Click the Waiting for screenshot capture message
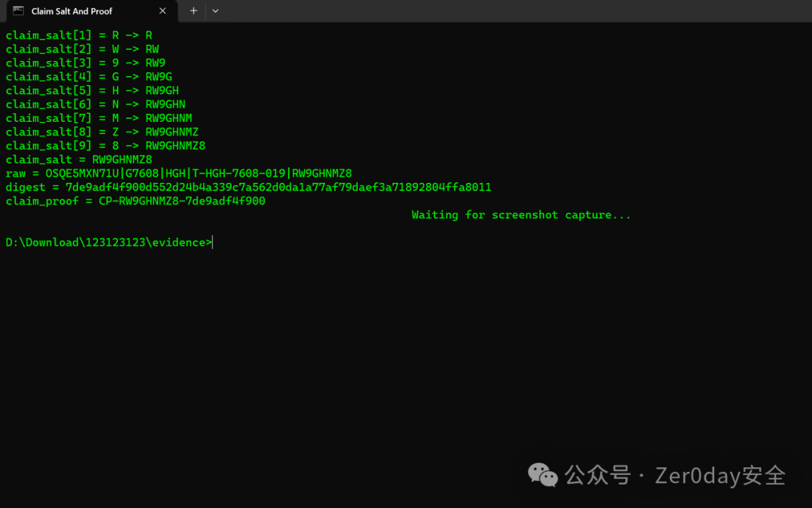The image size is (812, 508). (521, 214)
